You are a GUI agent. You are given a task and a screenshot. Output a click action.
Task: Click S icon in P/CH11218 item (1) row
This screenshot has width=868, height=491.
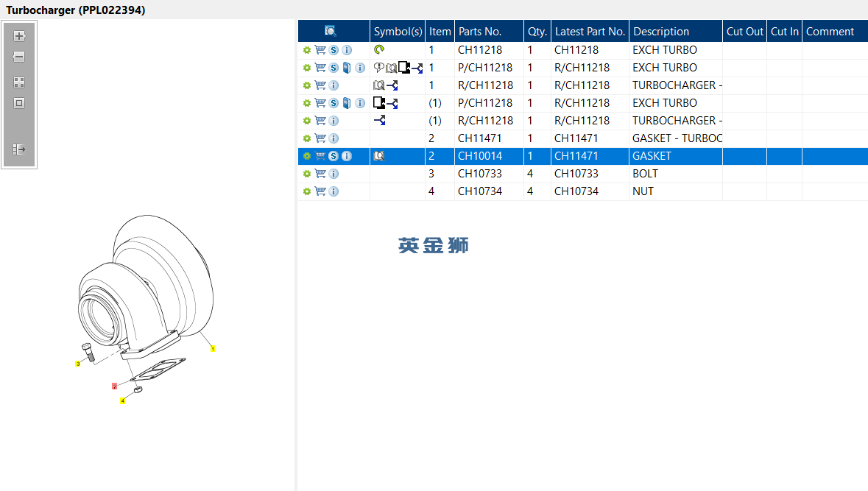(334, 103)
